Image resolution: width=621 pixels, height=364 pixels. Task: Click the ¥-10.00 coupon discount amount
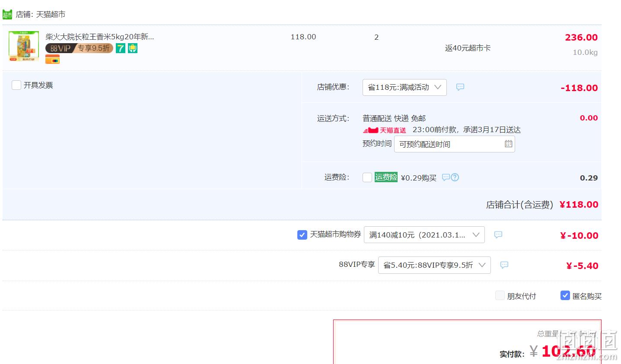click(579, 236)
